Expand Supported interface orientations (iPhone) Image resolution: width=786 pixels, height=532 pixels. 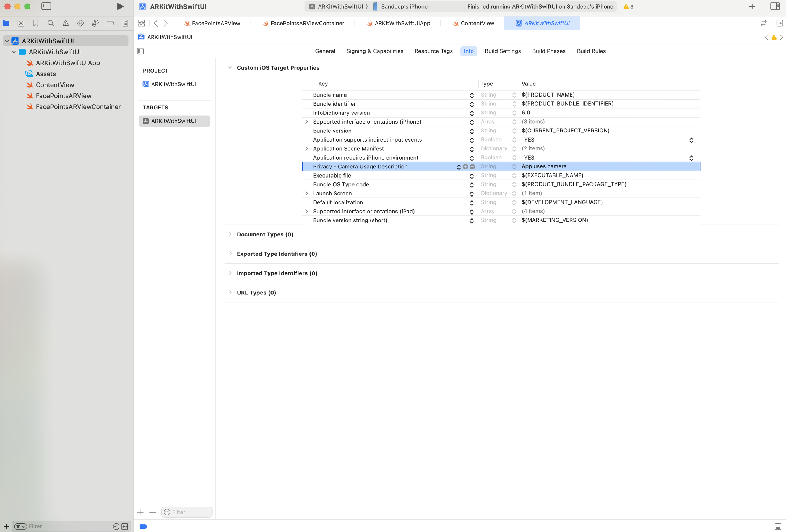pyautogui.click(x=306, y=122)
